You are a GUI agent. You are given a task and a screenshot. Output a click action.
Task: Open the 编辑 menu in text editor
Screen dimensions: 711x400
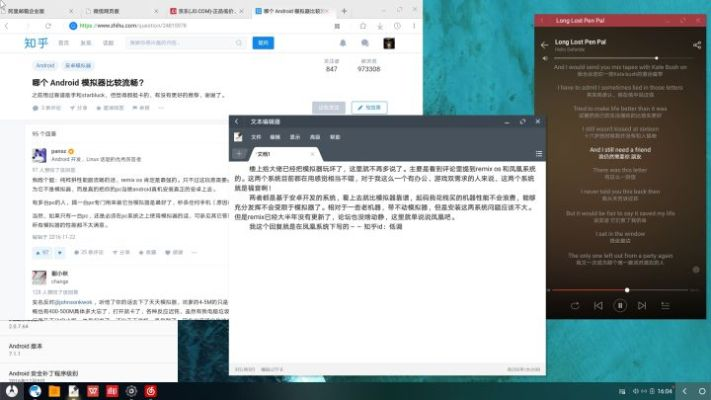point(276,136)
